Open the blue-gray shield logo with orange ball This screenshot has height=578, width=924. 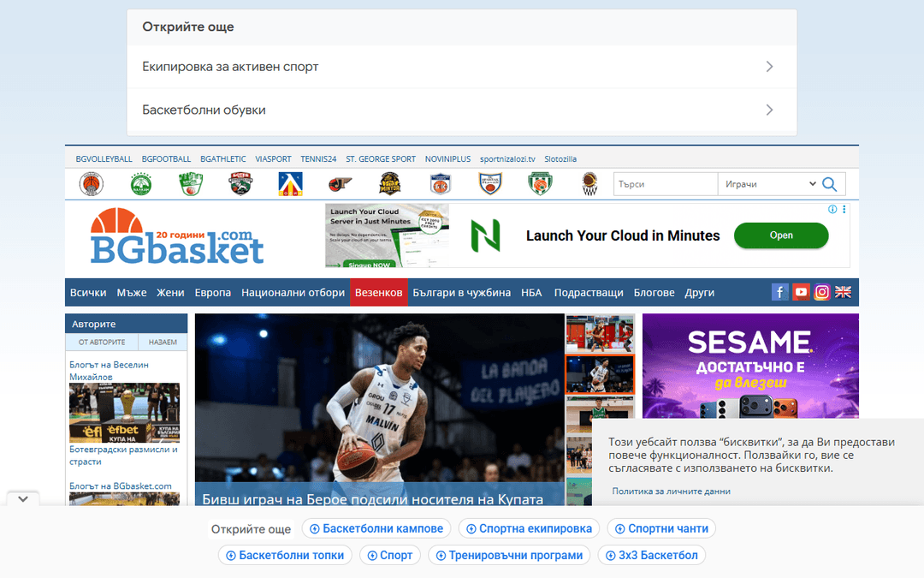point(441,184)
